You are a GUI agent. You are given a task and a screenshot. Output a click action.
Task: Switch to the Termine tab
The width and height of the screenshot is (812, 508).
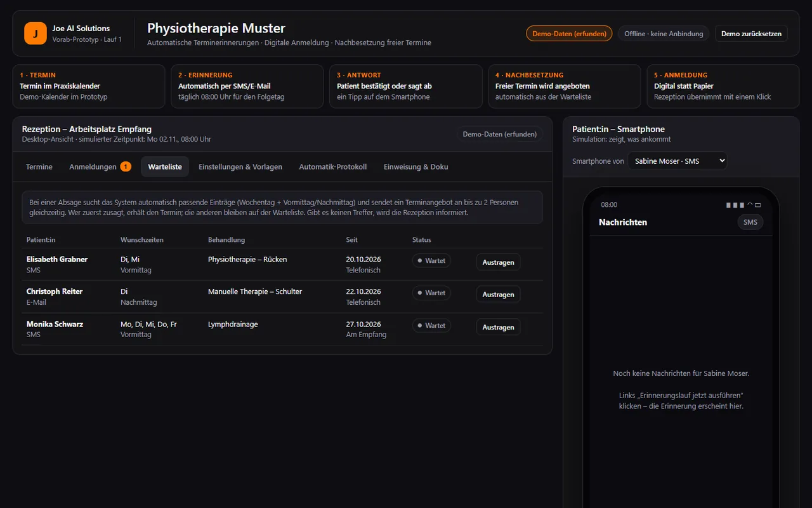(x=39, y=166)
